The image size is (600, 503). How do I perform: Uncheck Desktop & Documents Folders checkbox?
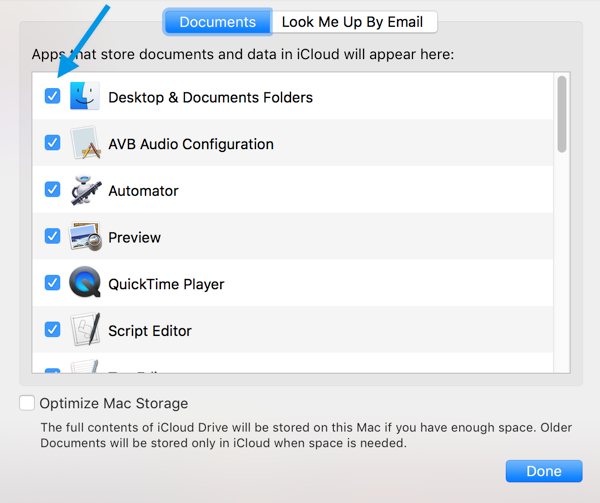[52, 96]
